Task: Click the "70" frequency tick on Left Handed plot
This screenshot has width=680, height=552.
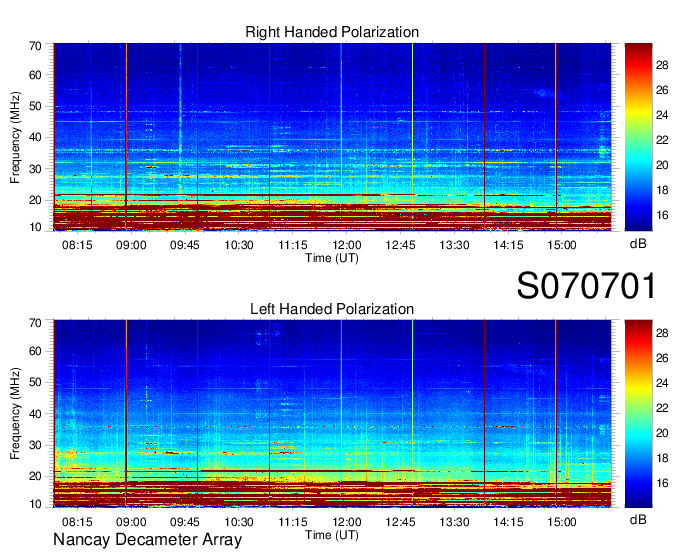Action: [35, 323]
